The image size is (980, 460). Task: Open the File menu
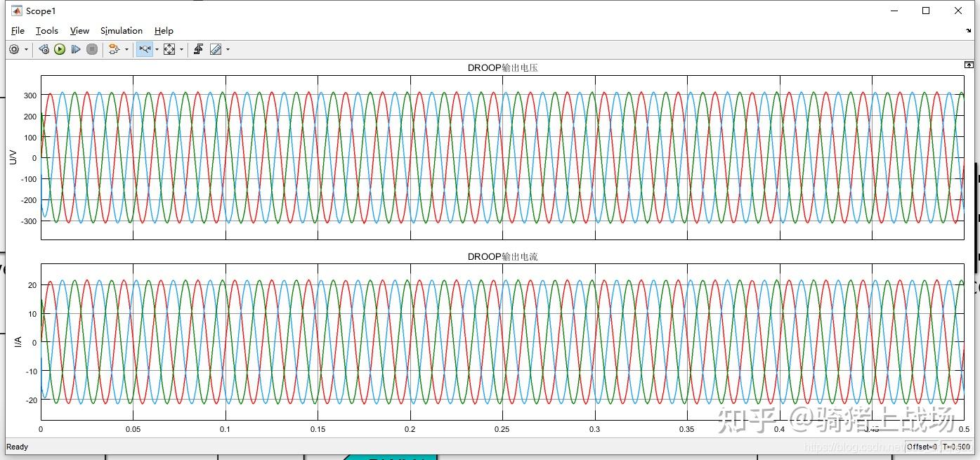[18, 31]
